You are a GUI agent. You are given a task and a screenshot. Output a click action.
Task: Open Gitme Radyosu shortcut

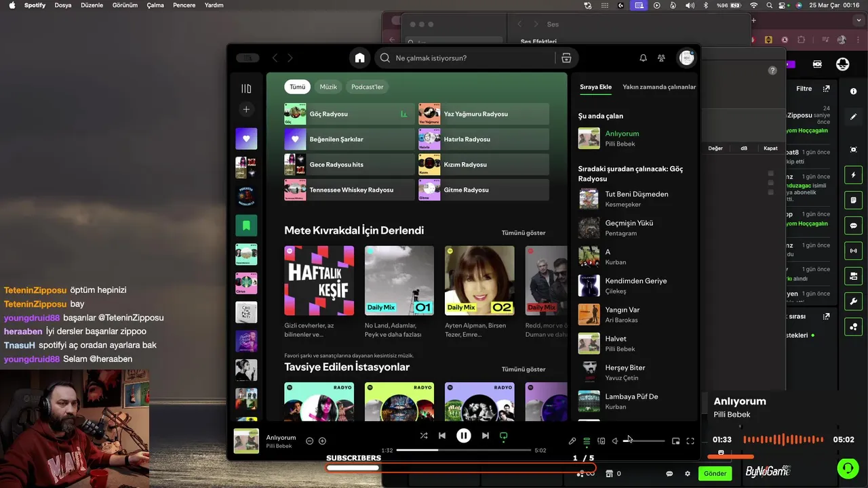pos(484,190)
